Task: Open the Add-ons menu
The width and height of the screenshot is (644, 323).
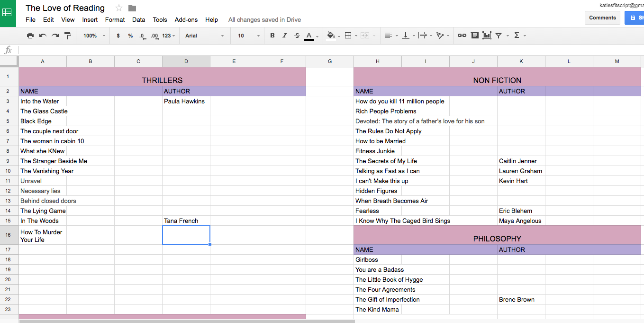Action: (x=186, y=19)
